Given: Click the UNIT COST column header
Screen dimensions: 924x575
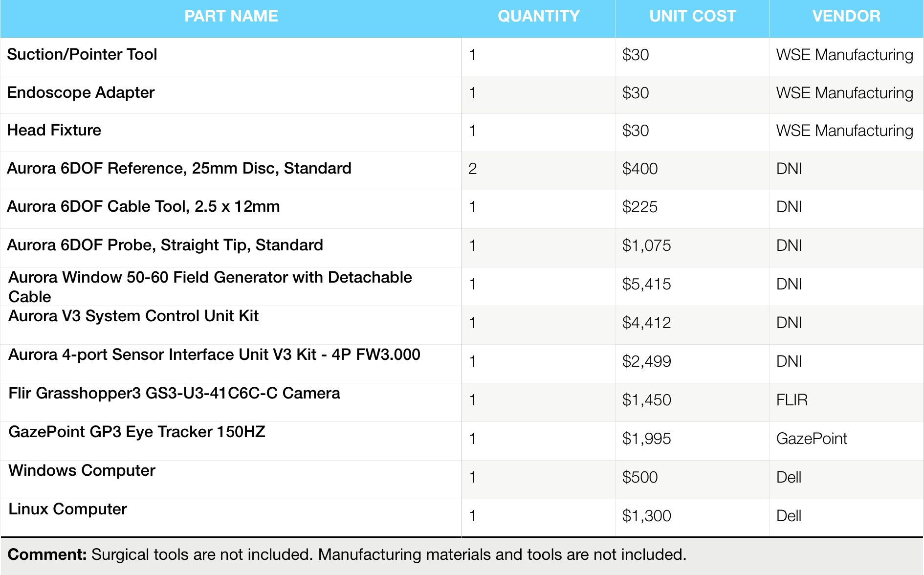Looking at the screenshot, I should (x=692, y=17).
